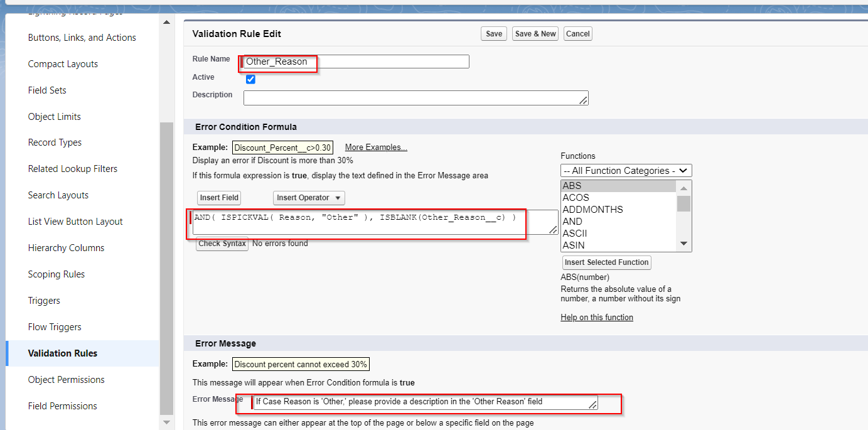Screen dimensions: 868x430
Task: Open Validation Rules in the sidebar
Action: pyautogui.click(x=63, y=353)
